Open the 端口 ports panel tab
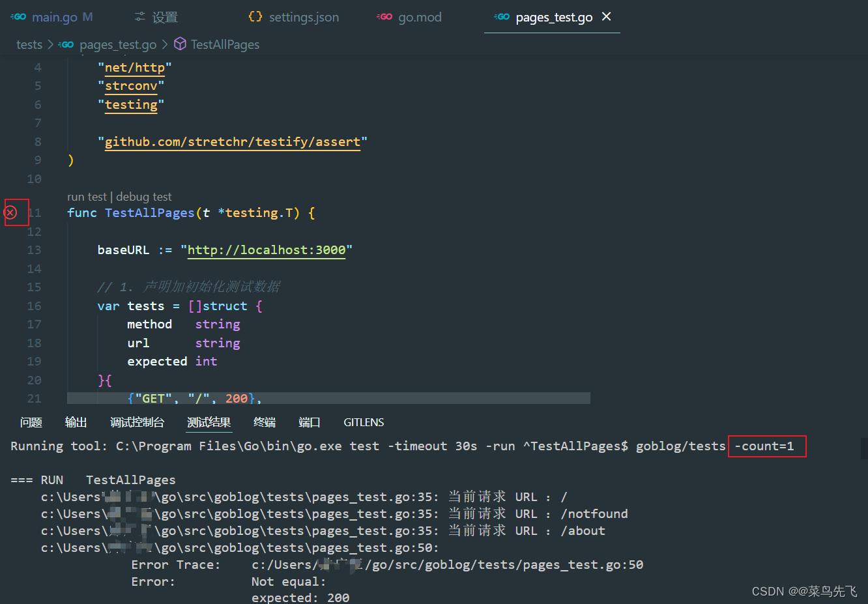868x604 pixels. (x=309, y=422)
